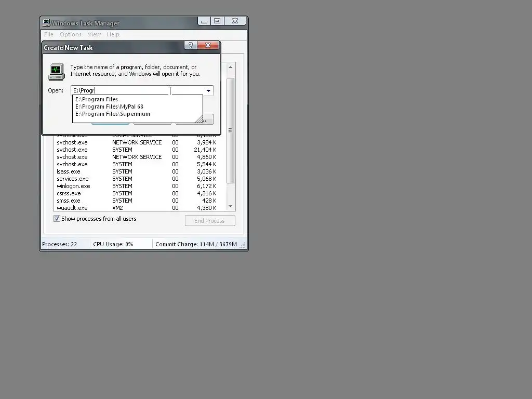Choose the E:\Program Files\Supermium suggestion
This screenshot has width=532, height=399.
[137, 114]
